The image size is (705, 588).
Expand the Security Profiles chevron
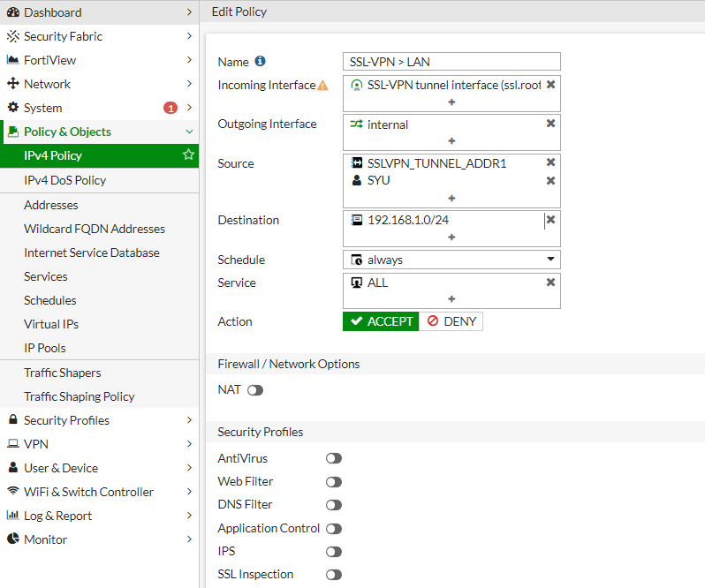click(189, 419)
